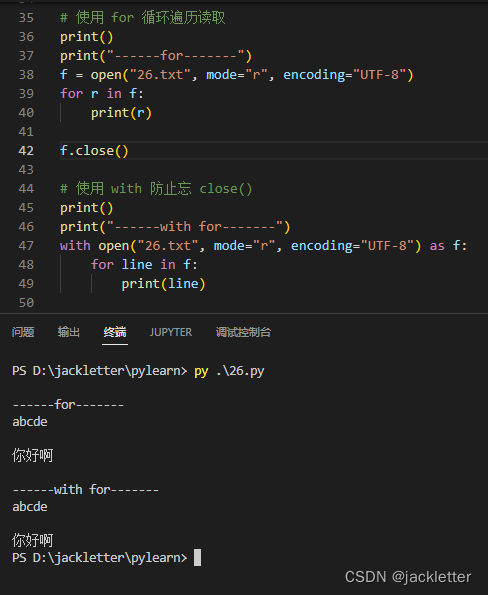Place cursor on f.close() line
Image resolution: width=488 pixels, height=595 pixels.
(94, 151)
